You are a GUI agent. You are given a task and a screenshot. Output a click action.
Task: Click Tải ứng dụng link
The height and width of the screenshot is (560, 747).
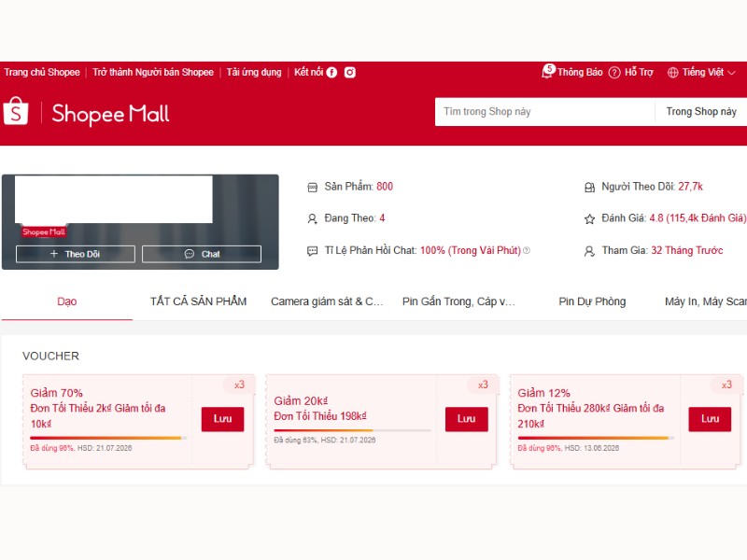pos(254,73)
